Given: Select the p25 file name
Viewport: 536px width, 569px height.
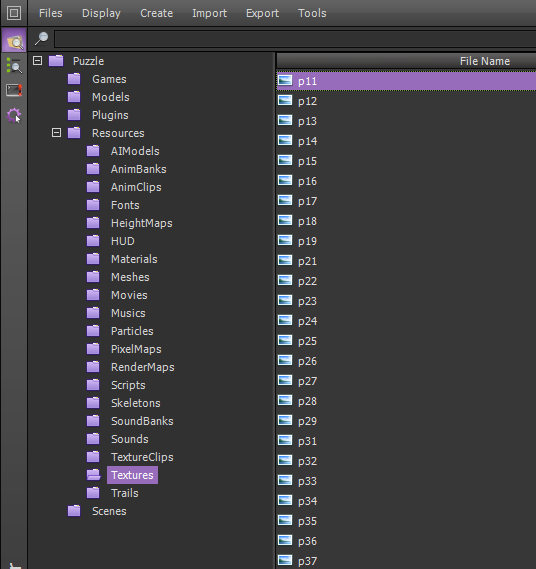Looking at the screenshot, I should [x=307, y=341].
